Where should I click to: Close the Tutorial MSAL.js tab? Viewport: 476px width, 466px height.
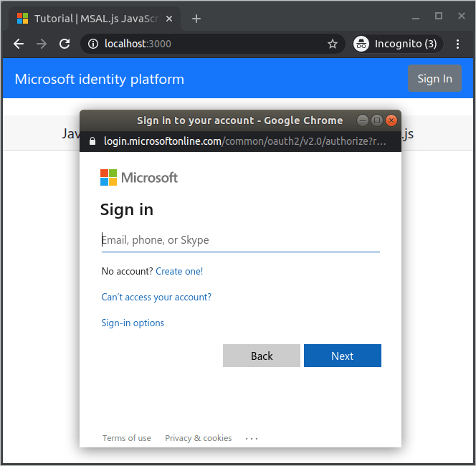[169, 19]
